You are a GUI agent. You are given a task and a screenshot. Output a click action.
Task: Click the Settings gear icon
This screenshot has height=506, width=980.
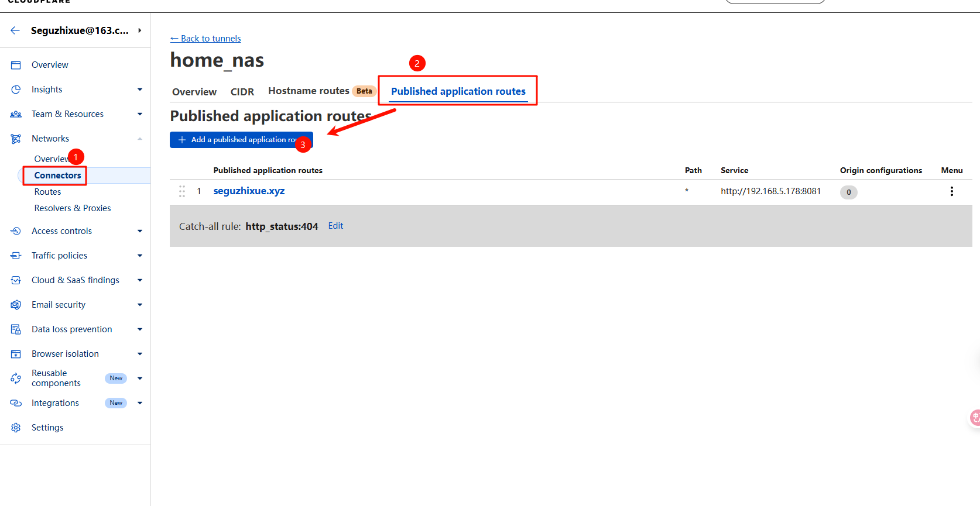pyautogui.click(x=16, y=428)
